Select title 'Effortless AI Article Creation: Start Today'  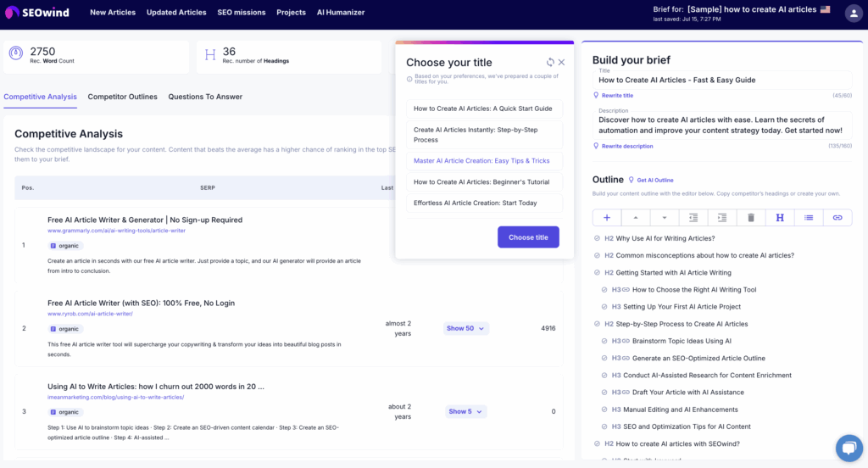pos(484,203)
